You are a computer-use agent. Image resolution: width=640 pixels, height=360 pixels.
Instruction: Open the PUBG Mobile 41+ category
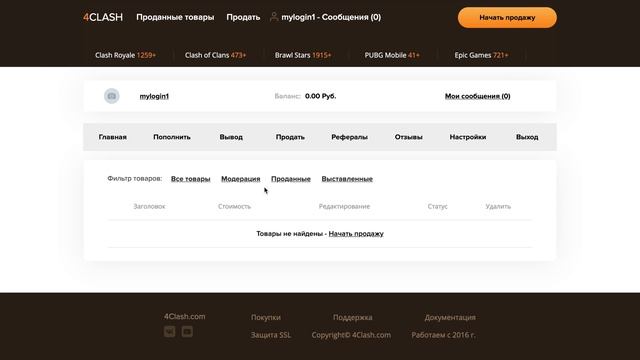click(392, 55)
